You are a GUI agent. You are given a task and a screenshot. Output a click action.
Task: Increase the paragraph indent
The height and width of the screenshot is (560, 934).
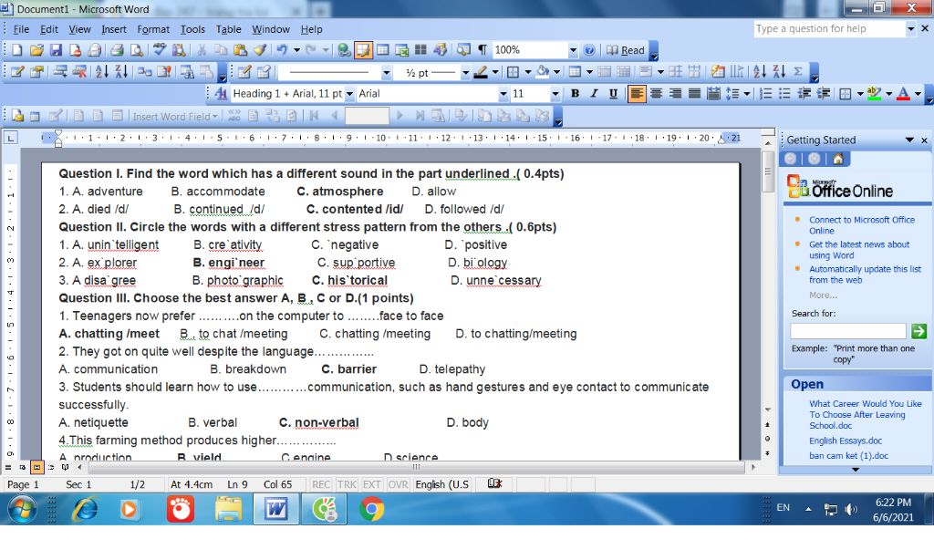824,94
